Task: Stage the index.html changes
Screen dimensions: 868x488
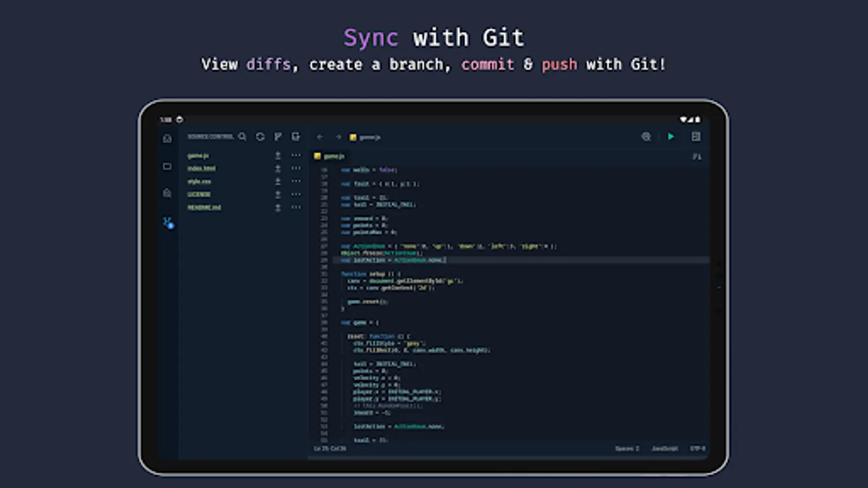Action: point(277,168)
